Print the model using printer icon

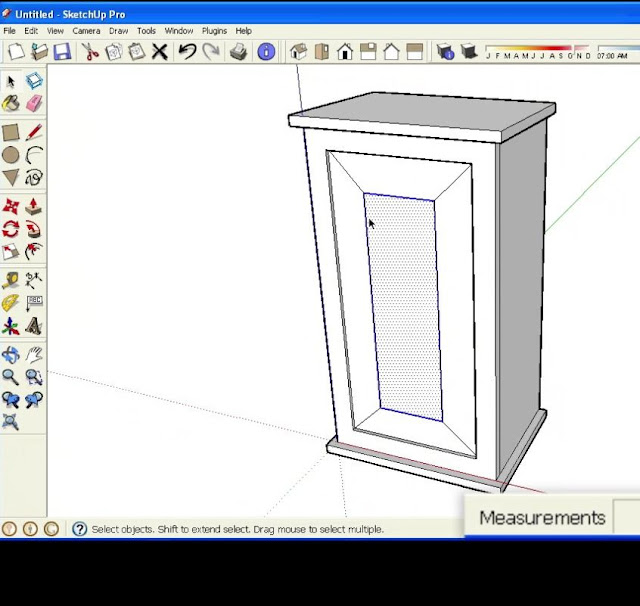click(x=238, y=52)
